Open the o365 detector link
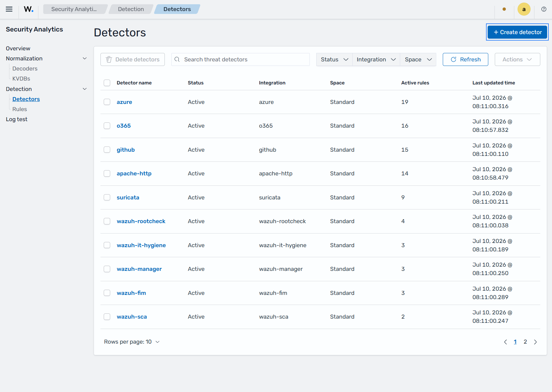Screen dimensions: 552x392 [x=124, y=126]
